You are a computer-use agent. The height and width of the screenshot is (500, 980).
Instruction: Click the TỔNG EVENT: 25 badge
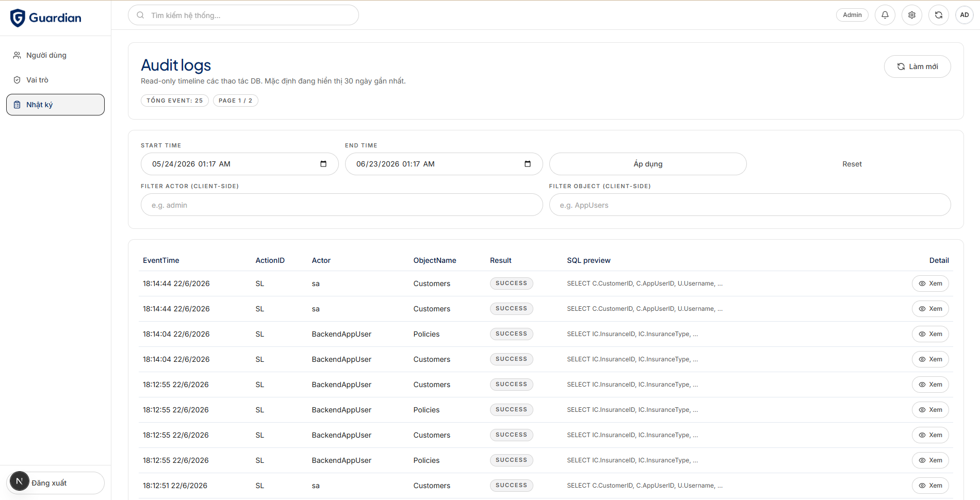coord(175,101)
